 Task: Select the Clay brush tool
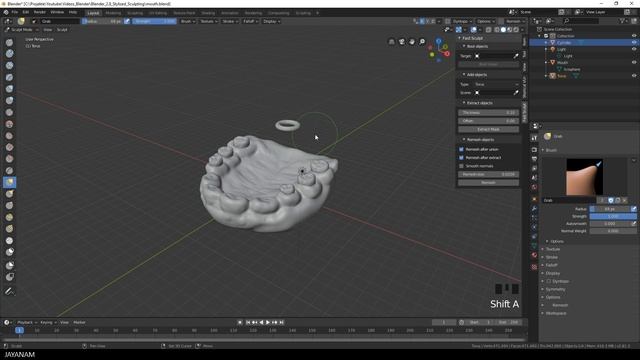pos(9,53)
